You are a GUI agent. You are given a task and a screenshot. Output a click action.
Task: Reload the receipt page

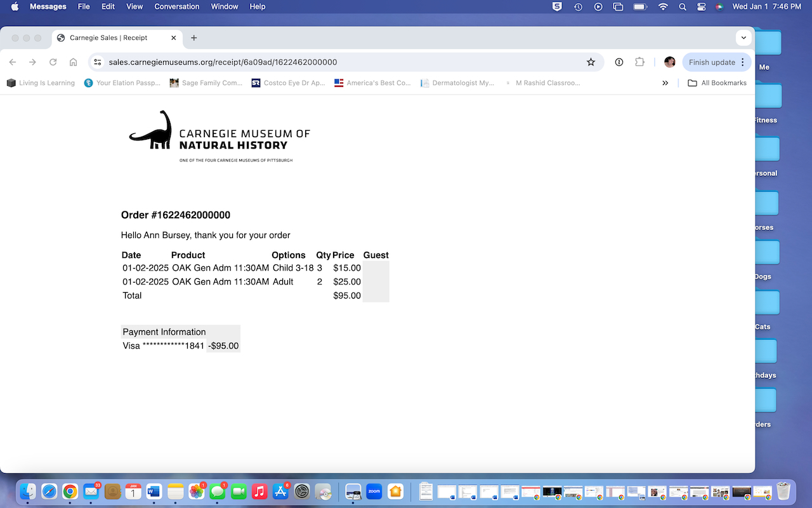[53, 62]
